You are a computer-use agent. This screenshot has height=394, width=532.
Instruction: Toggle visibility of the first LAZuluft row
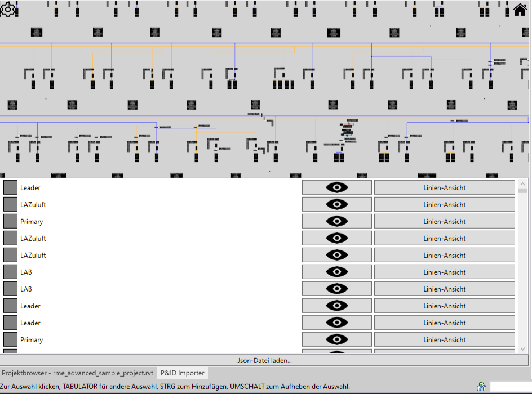pyautogui.click(x=336, y=204)
